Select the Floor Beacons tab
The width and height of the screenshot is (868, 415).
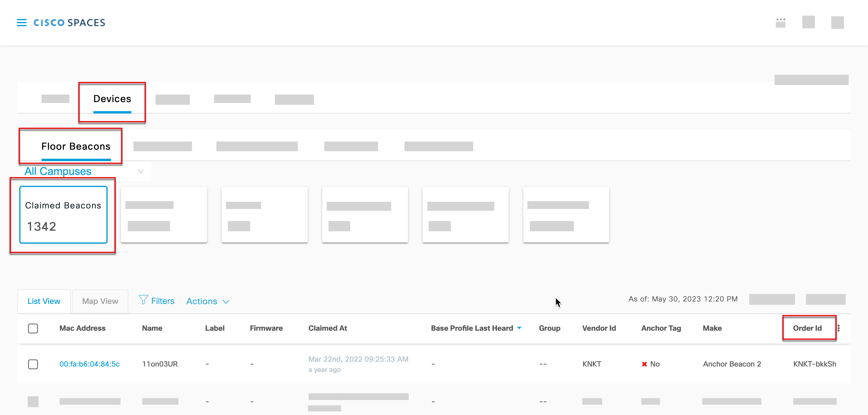76,146
